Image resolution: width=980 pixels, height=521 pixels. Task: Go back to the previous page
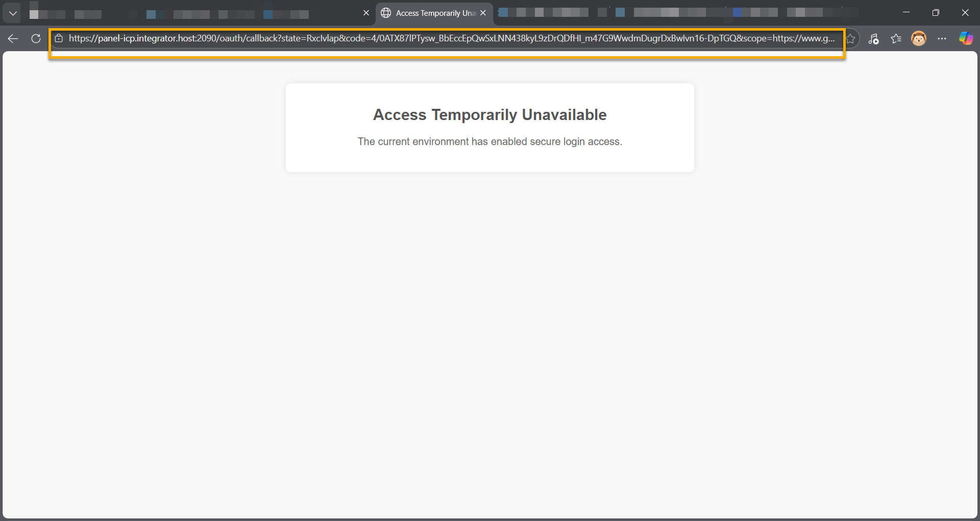pos(13,39)
